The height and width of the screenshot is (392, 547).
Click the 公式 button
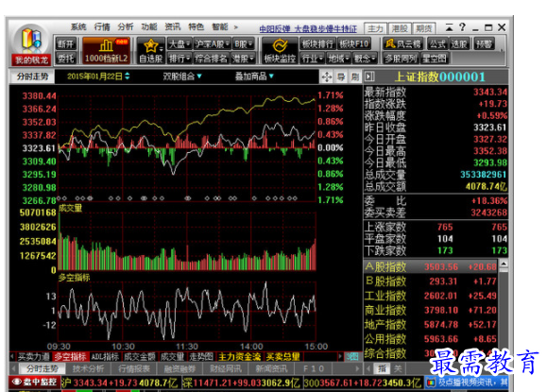click(437, 44)
